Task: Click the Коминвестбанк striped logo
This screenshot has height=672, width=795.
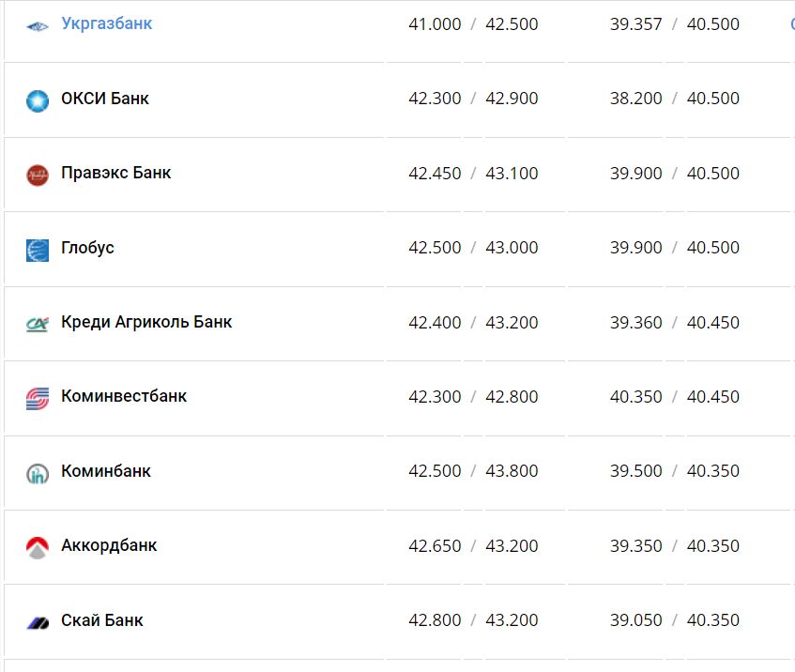Action: tap(38, 398)
